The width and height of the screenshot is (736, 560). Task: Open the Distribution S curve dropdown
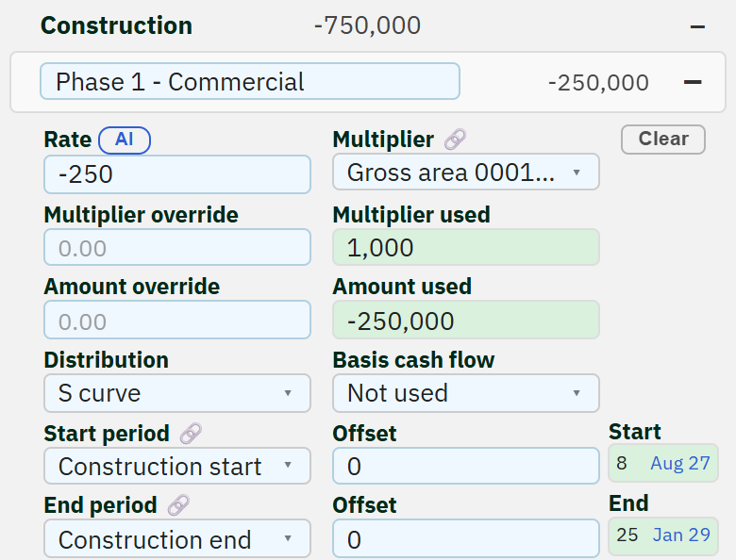177,393
